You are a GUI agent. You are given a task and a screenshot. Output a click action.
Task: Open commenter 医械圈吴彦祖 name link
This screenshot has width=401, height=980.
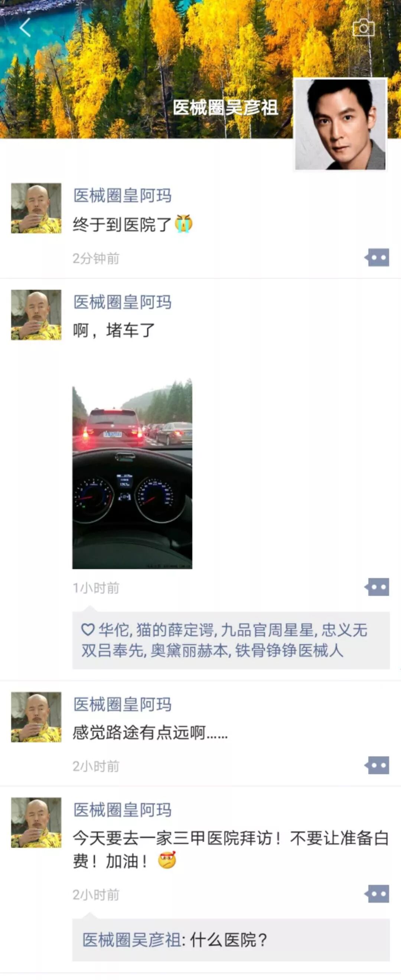coord(132,940)
